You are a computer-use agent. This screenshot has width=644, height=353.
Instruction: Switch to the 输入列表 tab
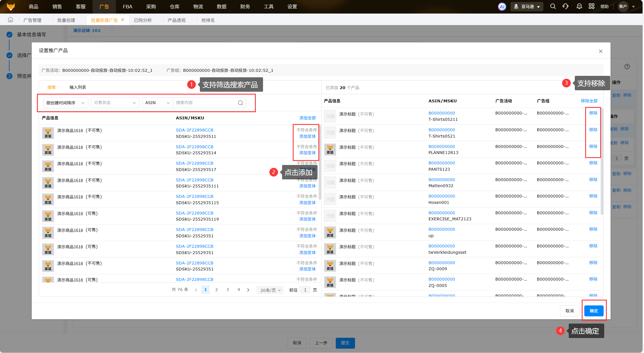(x=78, y=87)
